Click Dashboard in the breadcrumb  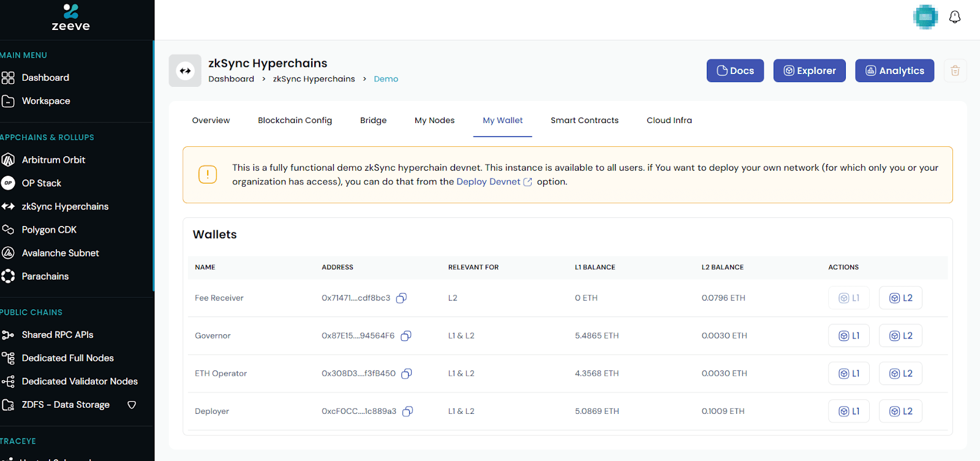231,79
